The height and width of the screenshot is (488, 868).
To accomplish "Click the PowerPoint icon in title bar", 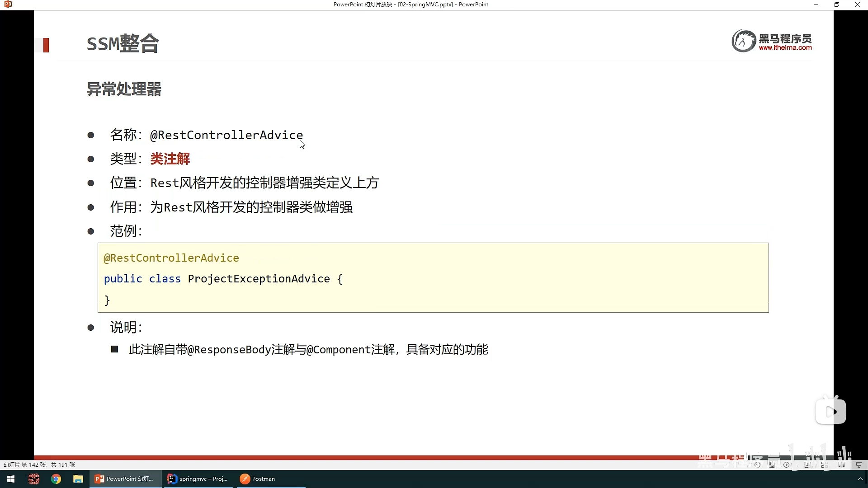I will point(8,5).
